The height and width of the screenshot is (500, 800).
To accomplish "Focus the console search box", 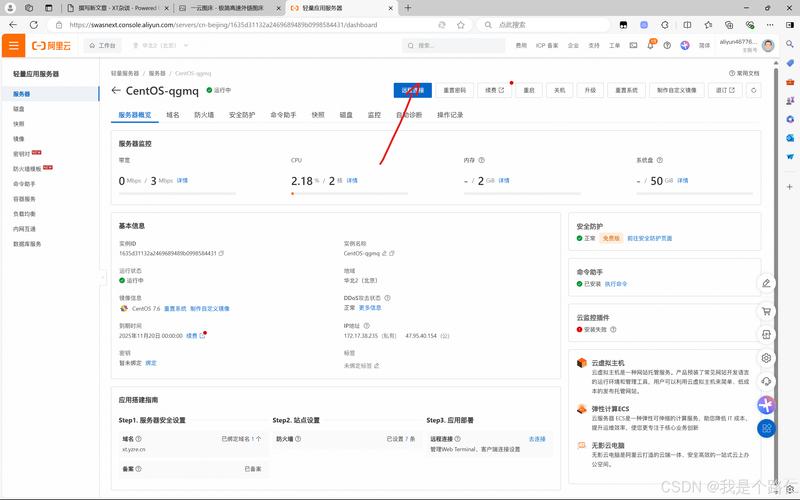I will coord(454,45).
